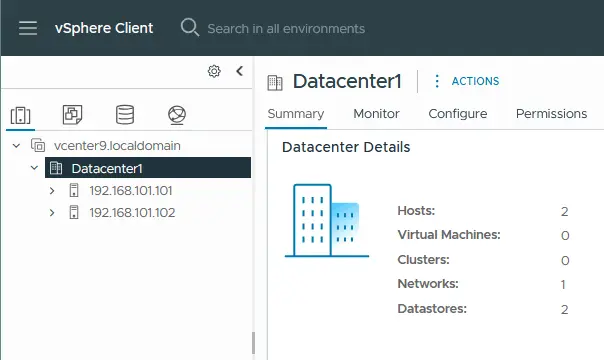Open the Monitor tab

[376, 114]
